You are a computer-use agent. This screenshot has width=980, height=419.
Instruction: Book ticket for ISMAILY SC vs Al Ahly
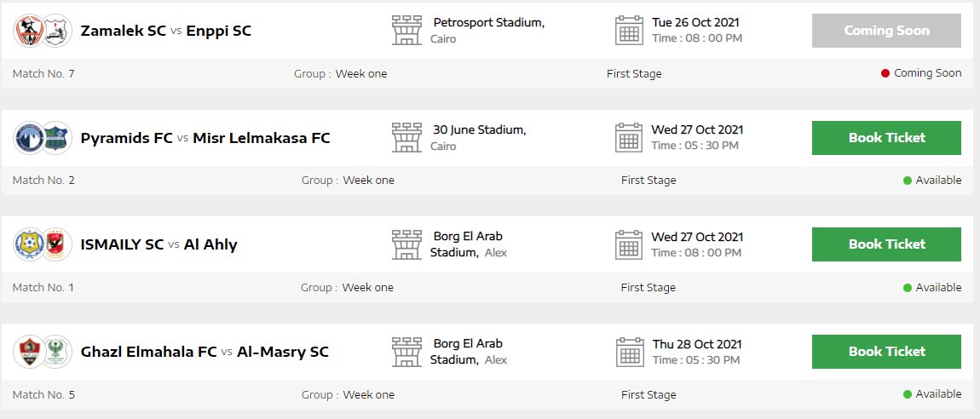(x=886, y=244)
